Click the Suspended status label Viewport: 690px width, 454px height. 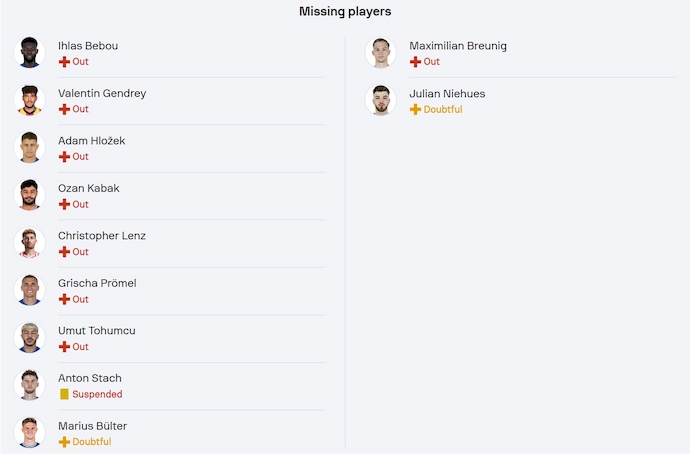point(97,394)
